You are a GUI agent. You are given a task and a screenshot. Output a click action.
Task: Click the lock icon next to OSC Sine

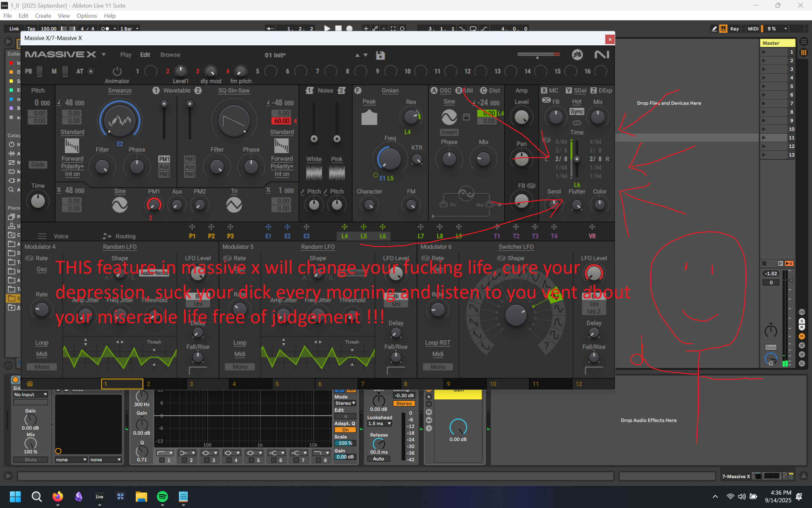coord(466,117)
